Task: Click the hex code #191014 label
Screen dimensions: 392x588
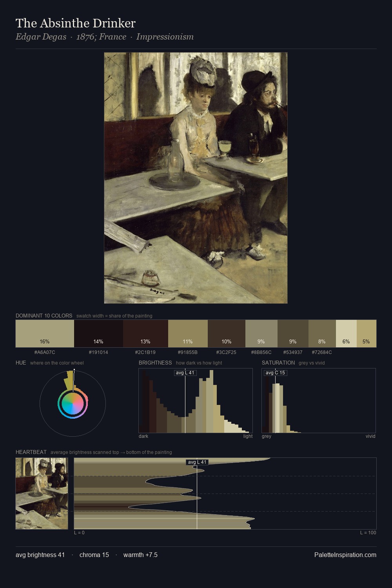Action: (x=98, y=352)
